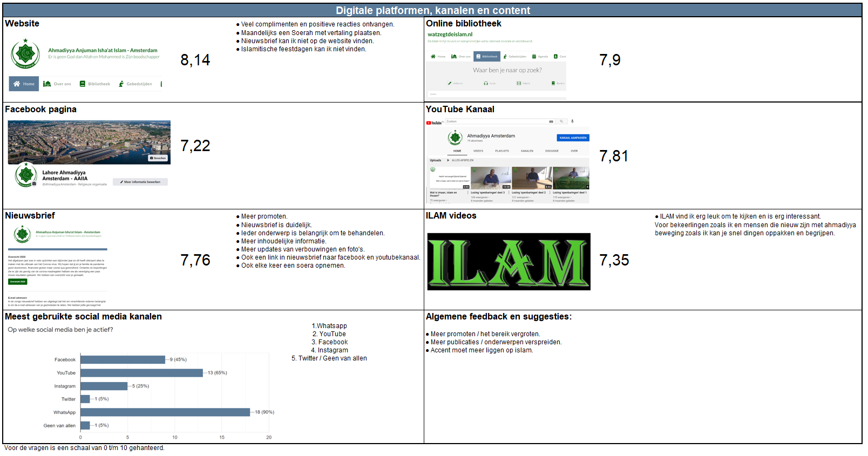Open the Lezing 'openbaringen' deel 3 video thumbnail
868x456 pixels.
[x=491, y=178]
